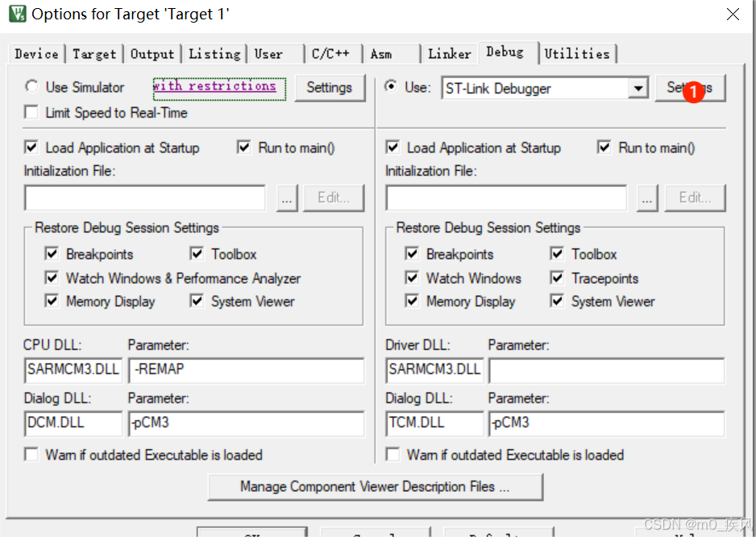Image resolution: width=756 pixels, height=537 pixels.
Task: Click simulator -pCM3 parameter field
Action: pos(247,423)
